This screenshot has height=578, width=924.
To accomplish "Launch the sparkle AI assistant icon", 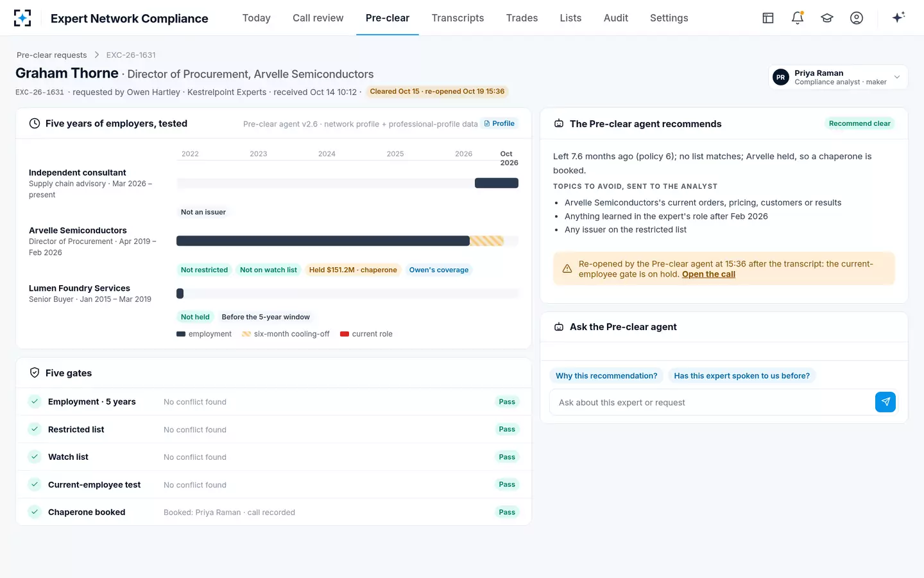I will point(898,17).
